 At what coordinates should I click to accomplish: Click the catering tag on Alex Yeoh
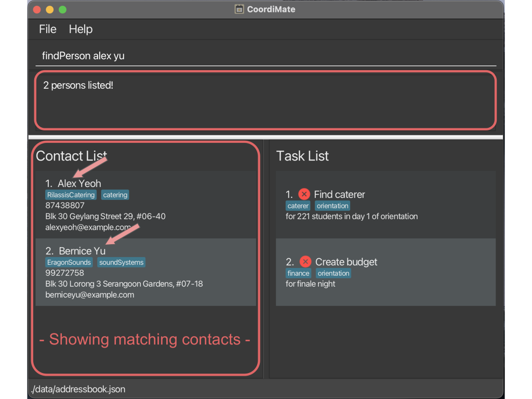115,195
